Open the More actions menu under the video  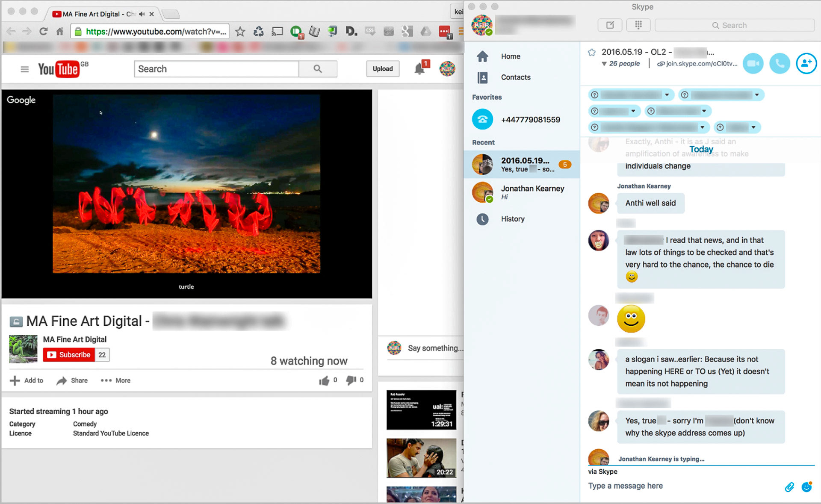pos(115,380)
